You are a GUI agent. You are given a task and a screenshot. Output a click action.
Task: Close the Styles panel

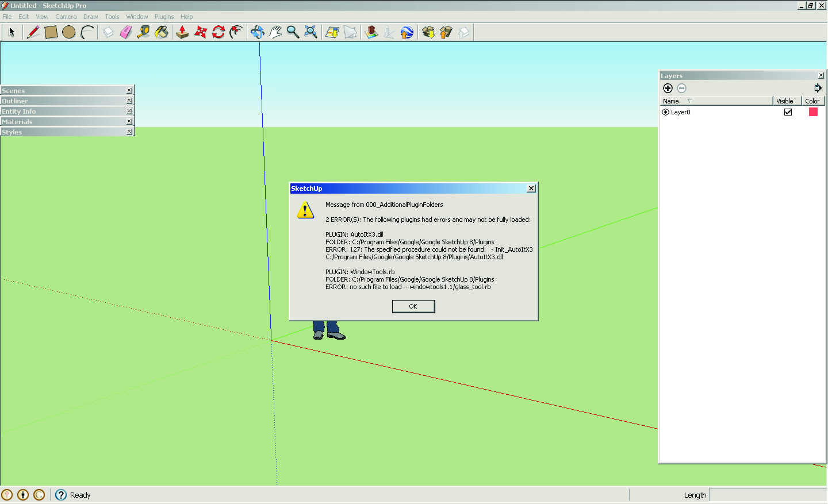tap(129, 132)
